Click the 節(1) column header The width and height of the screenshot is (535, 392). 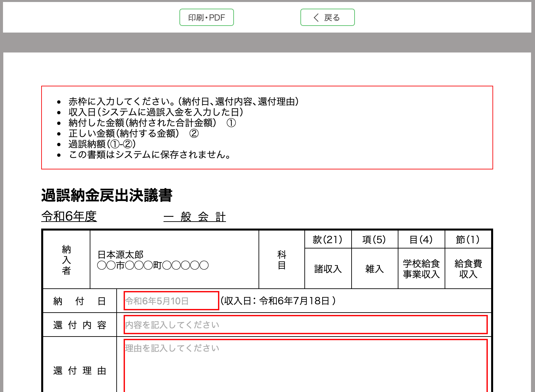click(x=468, y=240)
